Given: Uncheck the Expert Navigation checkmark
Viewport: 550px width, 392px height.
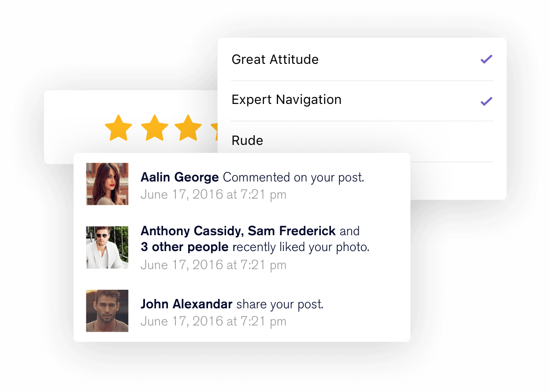Looking at the screenshot, I should pyautogui.click(x=486, y=101).
